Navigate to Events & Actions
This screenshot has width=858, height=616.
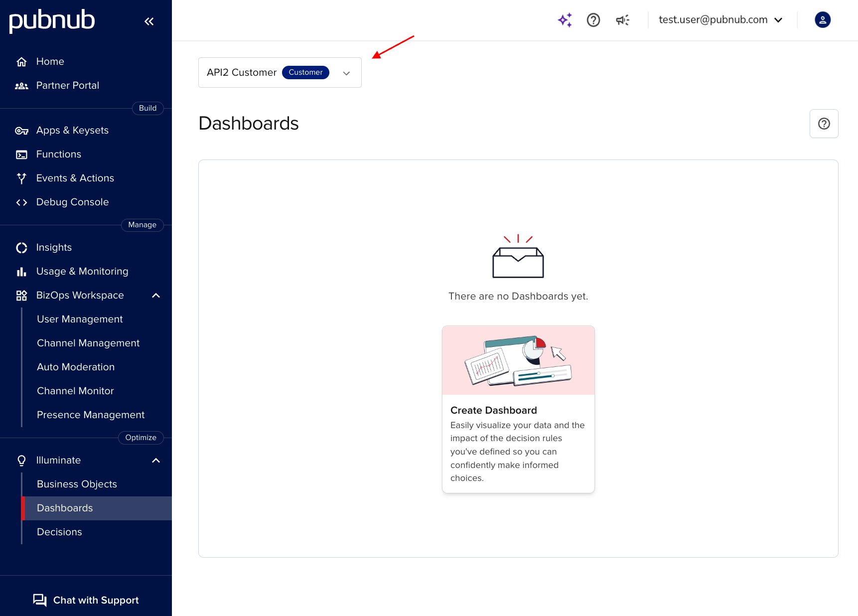[75, 178]
